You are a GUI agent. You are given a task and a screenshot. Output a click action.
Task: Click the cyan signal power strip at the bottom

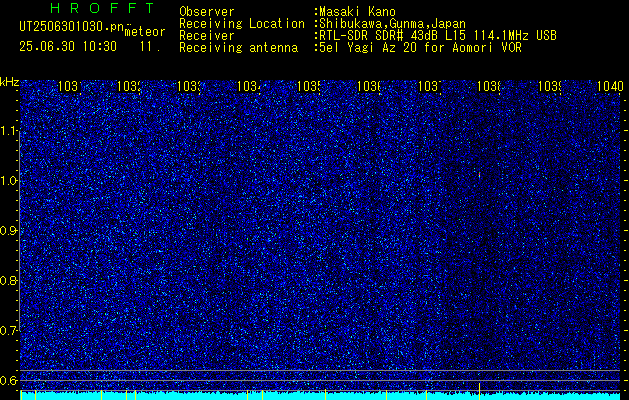pyautogui.click(x=320, y=396)
